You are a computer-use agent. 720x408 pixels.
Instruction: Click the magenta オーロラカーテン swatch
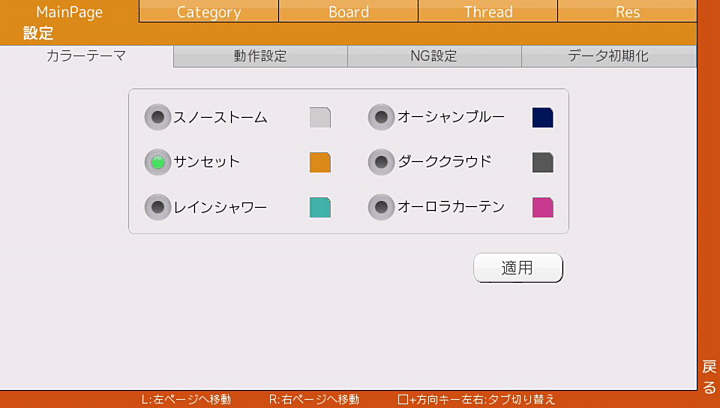click(543, 207)
